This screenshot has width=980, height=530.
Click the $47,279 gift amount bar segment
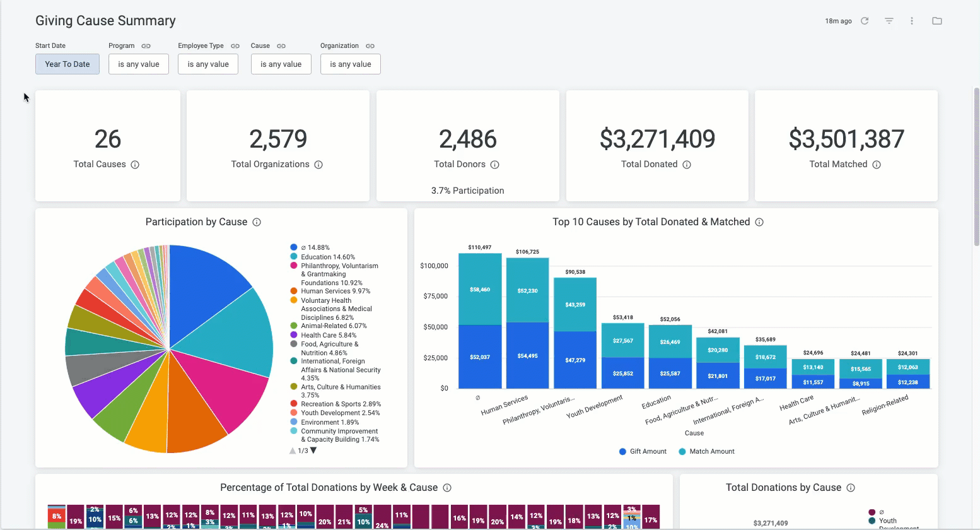(575, 360)
